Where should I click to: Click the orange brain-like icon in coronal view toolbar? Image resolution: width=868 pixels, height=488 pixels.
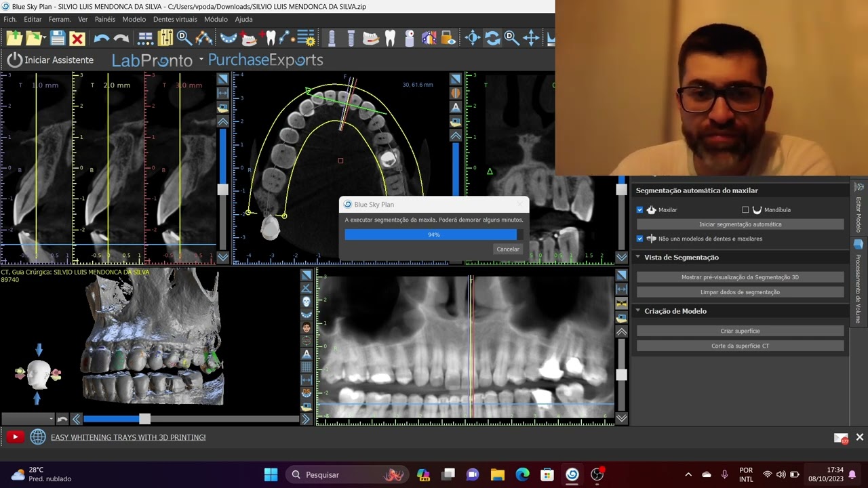456,93
